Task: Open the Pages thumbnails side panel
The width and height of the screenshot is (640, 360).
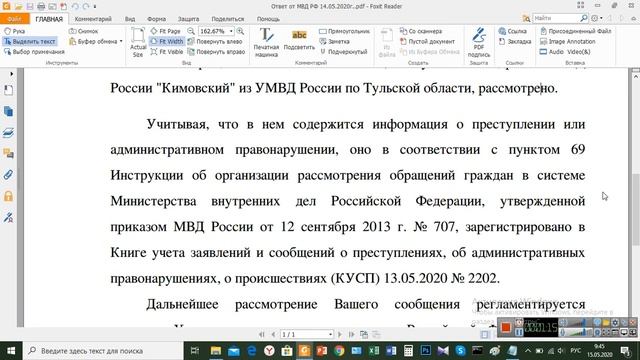Action: (8, 111)
